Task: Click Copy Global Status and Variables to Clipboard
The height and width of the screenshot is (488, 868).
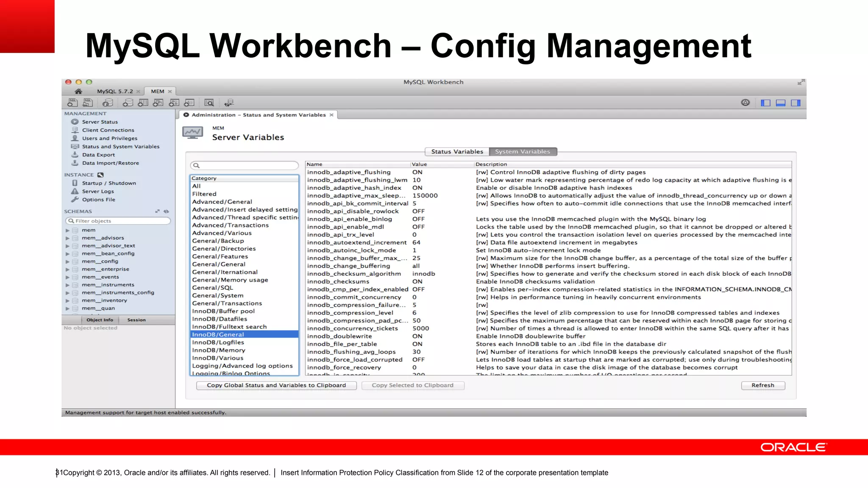Action: click(276, 385)
